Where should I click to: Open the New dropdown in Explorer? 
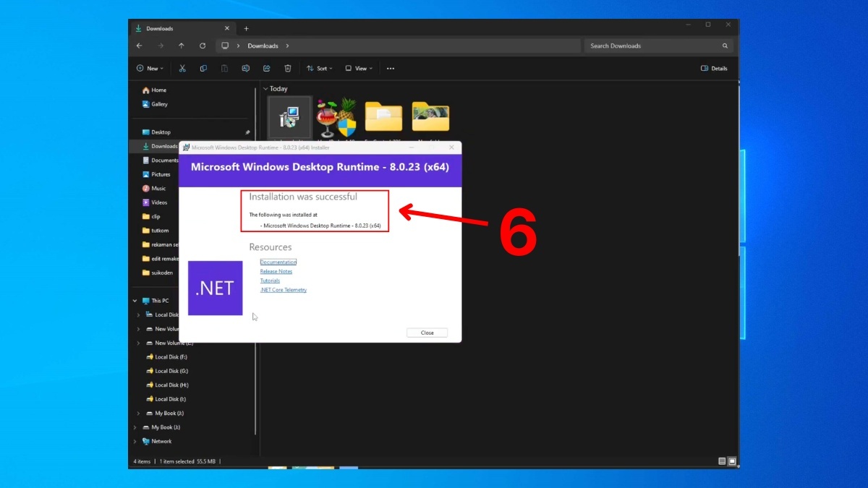coord(150,69)
